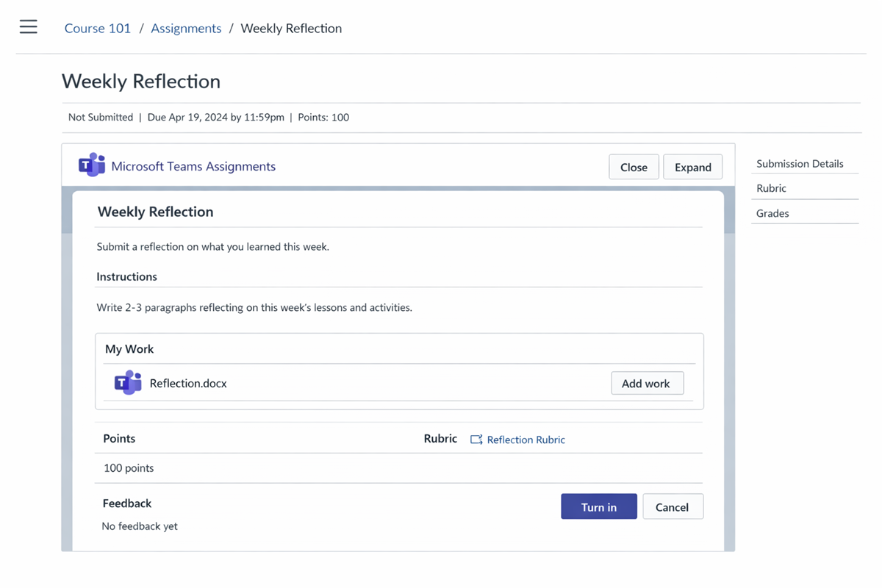Click the Points: 100 text
The height and width of the screenshot is (588, 882).
[323, 117]
